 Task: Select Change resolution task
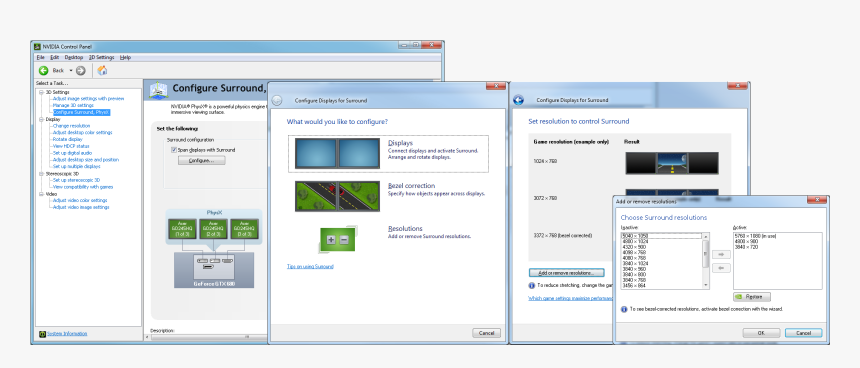pyautogui.click(x=71, y=126)
